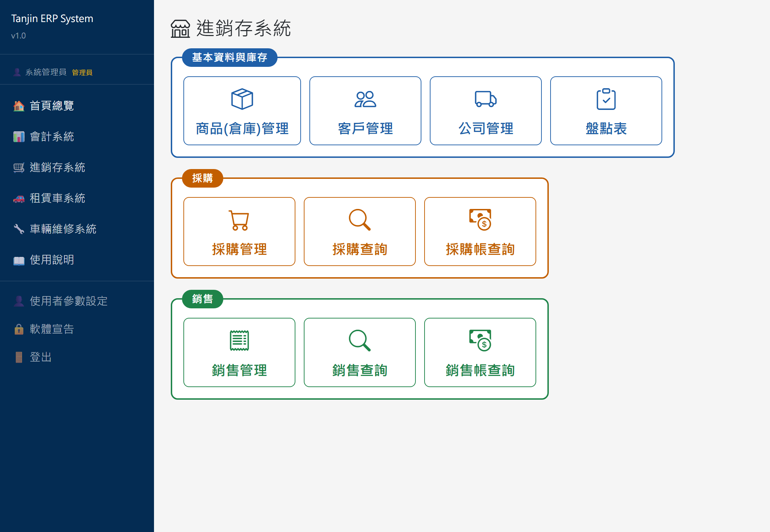This screenshot has width=770, height=532.
Task: Click the 基本資料與庫存 section label
Action: tap(230, 57)
